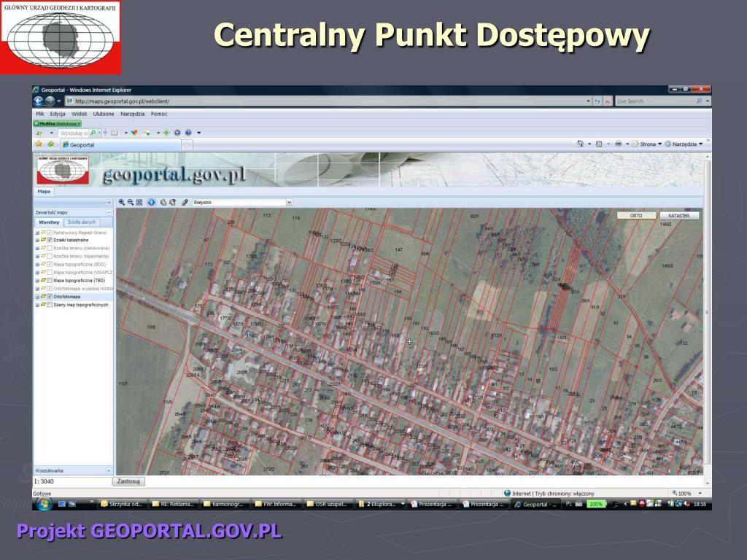The height and width of the screenshot is (560, 747).
Task: Collapse the left panel with double chevron
Action: coord(109,203)
